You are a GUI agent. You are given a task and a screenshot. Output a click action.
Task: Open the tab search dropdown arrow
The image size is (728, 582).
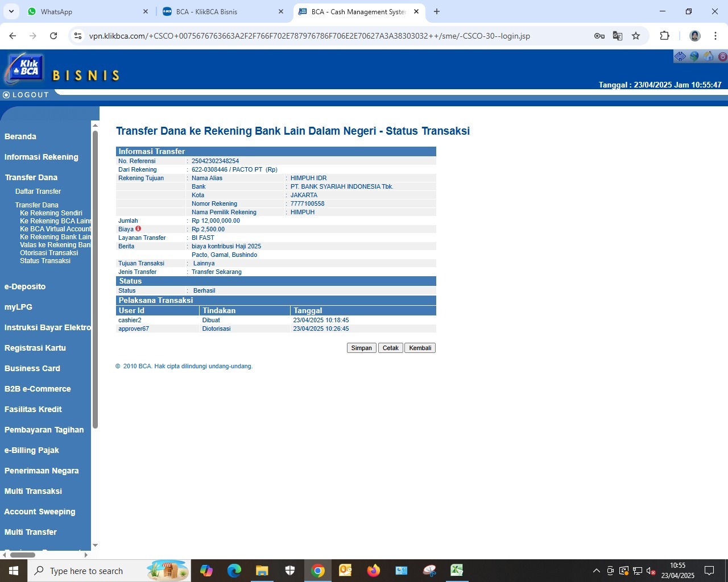coord(11,11)
